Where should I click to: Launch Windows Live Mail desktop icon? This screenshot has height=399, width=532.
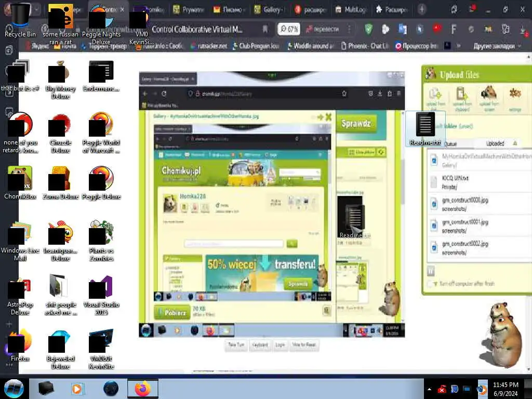click(x=20, y=241)
